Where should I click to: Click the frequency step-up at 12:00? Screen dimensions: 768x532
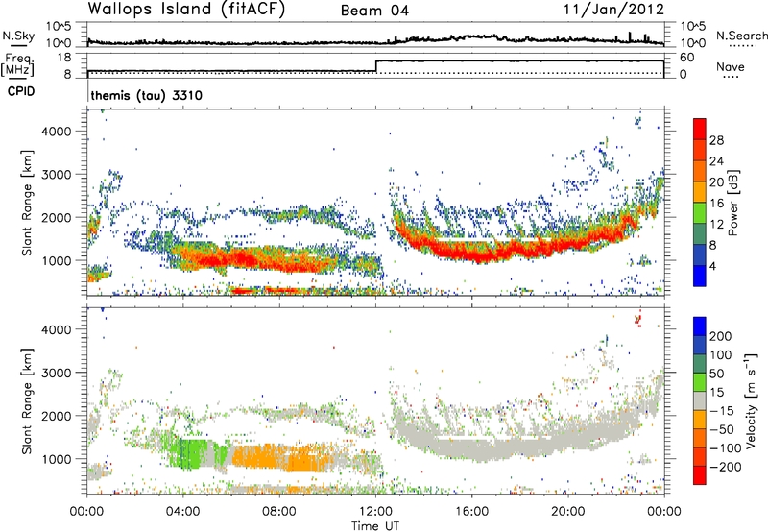pos(375,66)
